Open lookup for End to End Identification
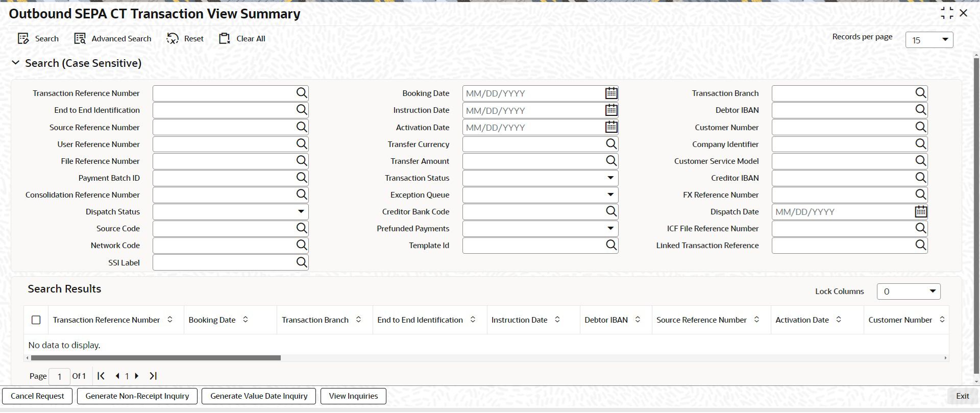This screenshot has width=980, height=413. [x=302, y=110]
